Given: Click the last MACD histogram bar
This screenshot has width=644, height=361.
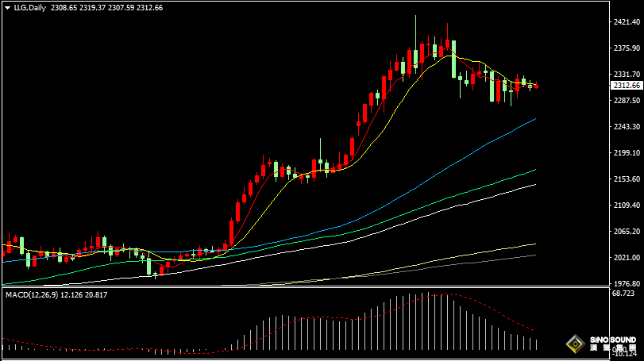Looking at the screenshot, I should click(x=537, y=344).
